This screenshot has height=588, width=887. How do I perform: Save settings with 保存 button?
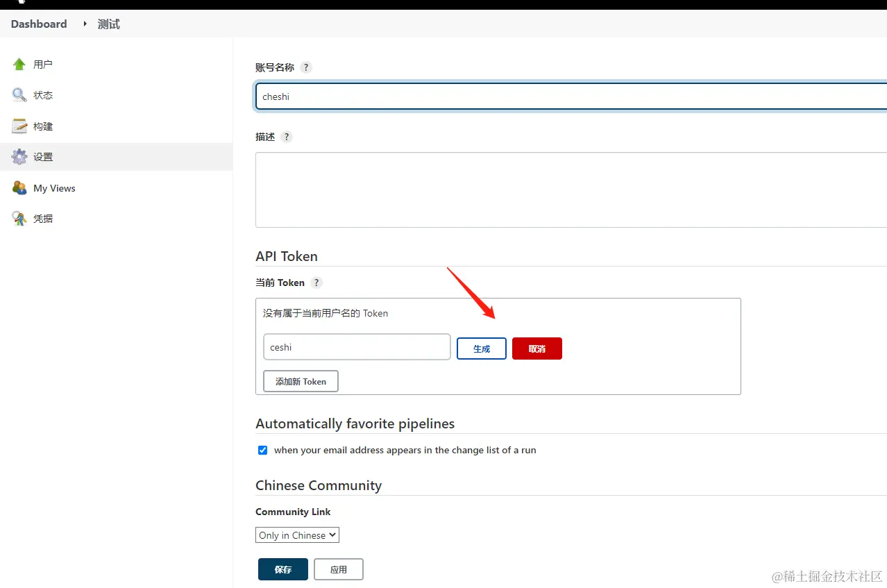point(283,569)
